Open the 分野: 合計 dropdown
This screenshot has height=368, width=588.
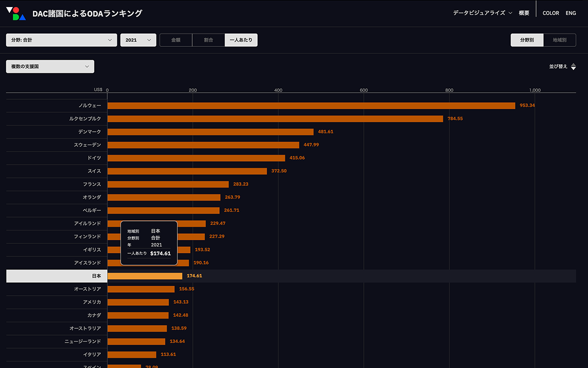(61, 40)
